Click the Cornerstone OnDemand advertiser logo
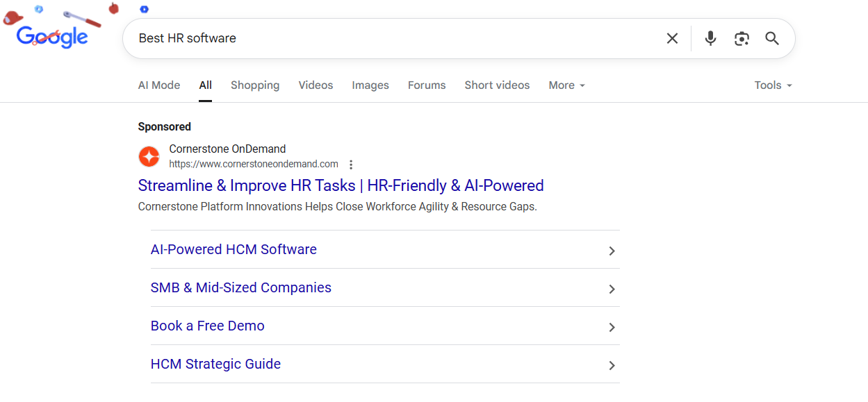 click(149, 156)
